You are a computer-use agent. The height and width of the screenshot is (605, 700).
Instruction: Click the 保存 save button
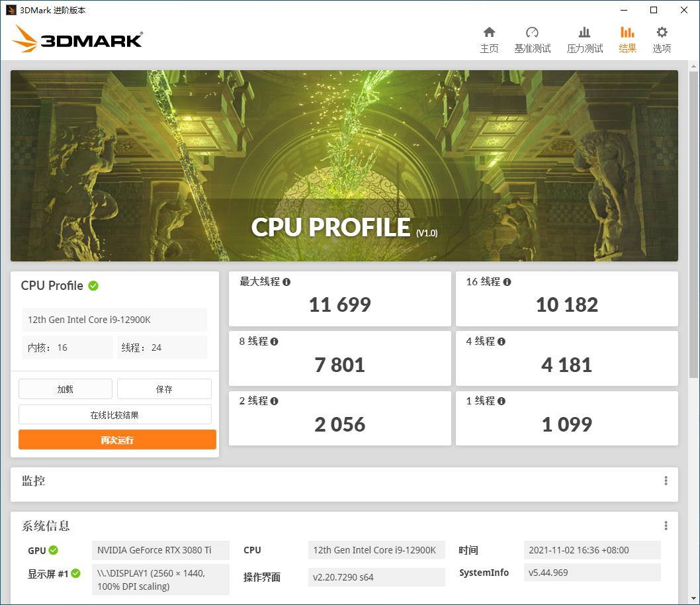coord(163,389)
